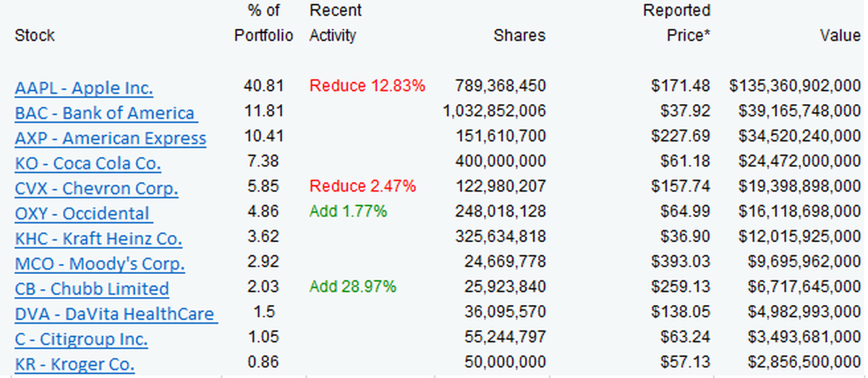Click the DVA - DaVita HealthCare link

115,314
